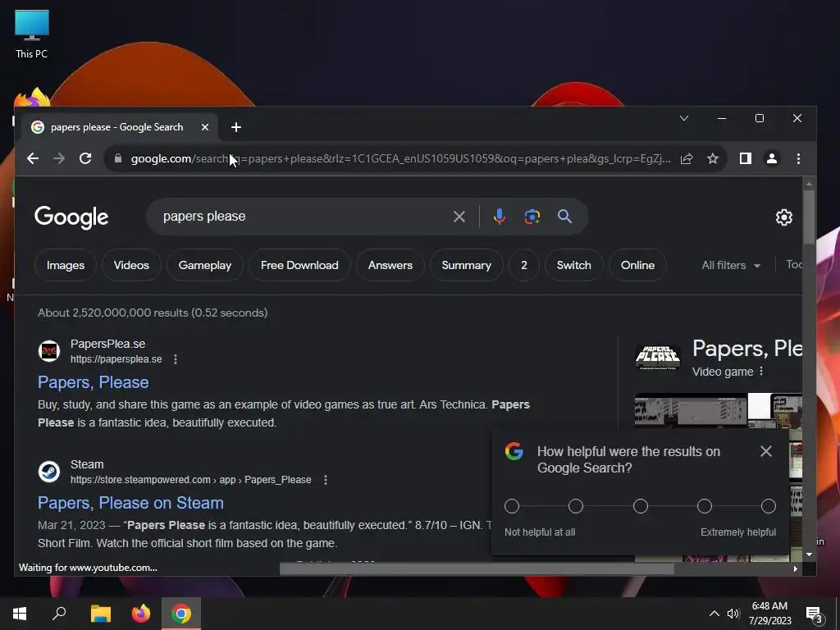840x630 pixels.
Task: Search by voice using microphone icon
Action: (500, 217)
